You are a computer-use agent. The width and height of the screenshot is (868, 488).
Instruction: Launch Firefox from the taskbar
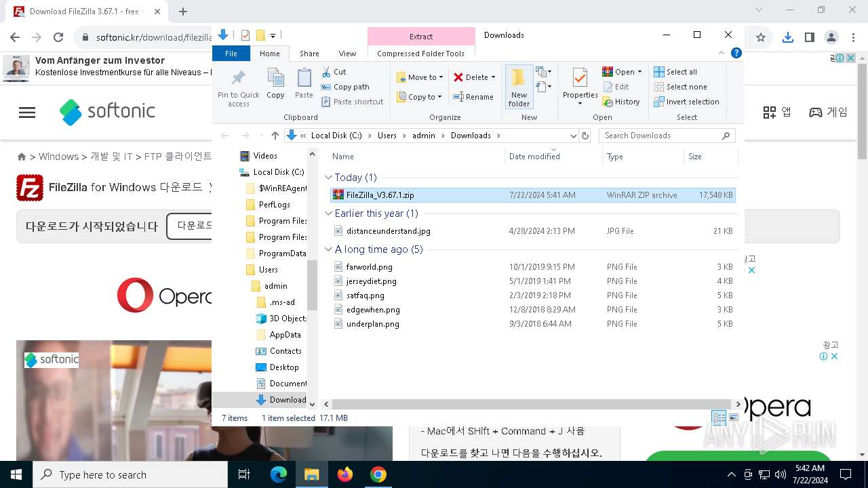point(345,474)
